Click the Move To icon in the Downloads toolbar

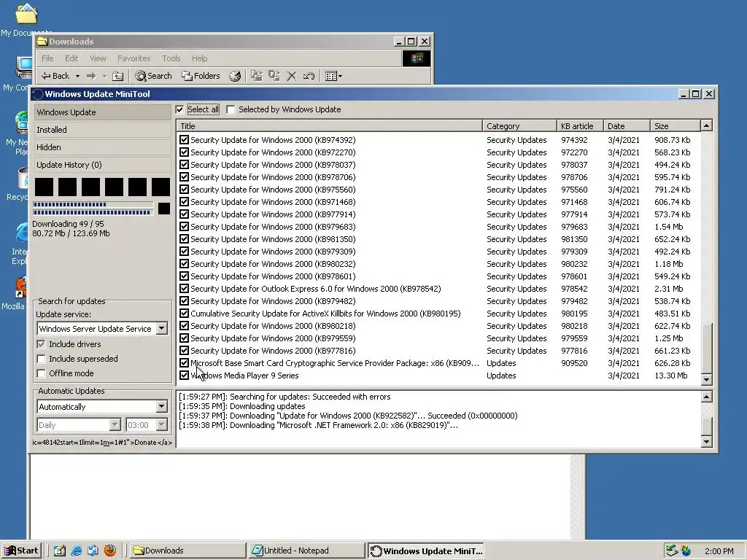[257, 76]
